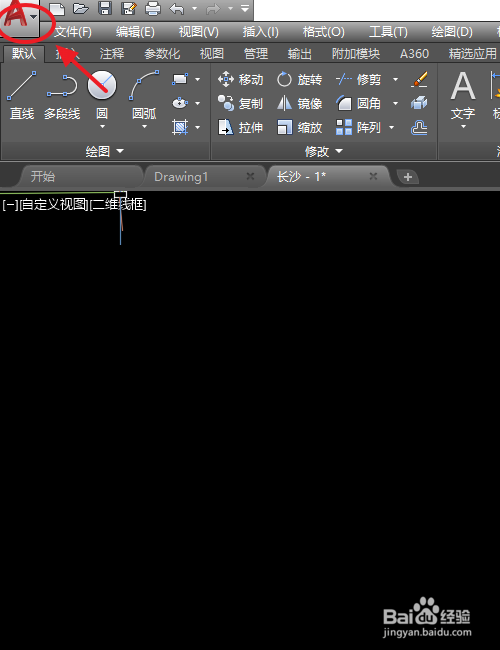Expand the 绘图 panel flyout

(105, 151)
